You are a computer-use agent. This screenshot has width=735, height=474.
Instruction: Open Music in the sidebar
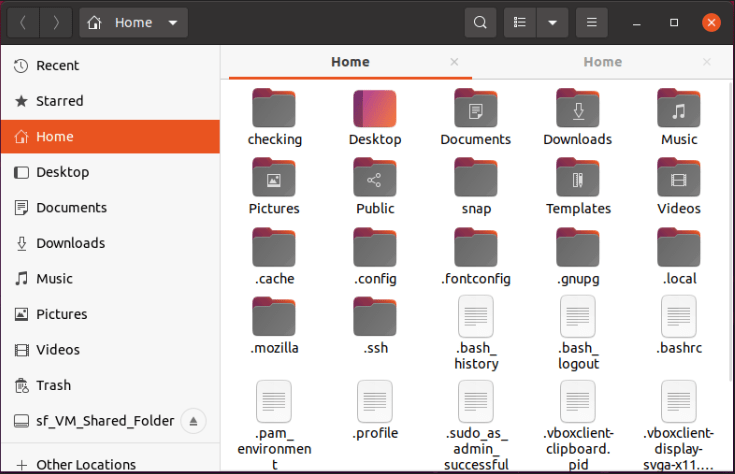click(110, 278)
